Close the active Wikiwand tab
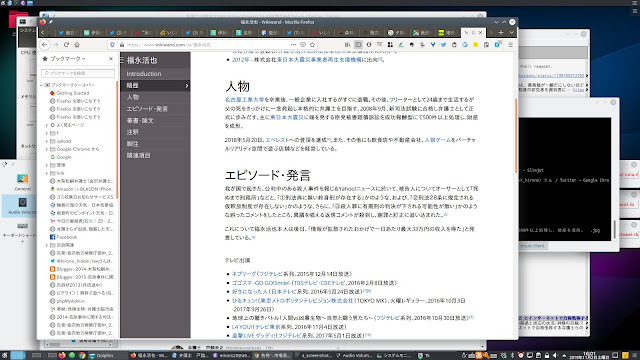 (x=480, y=33)
